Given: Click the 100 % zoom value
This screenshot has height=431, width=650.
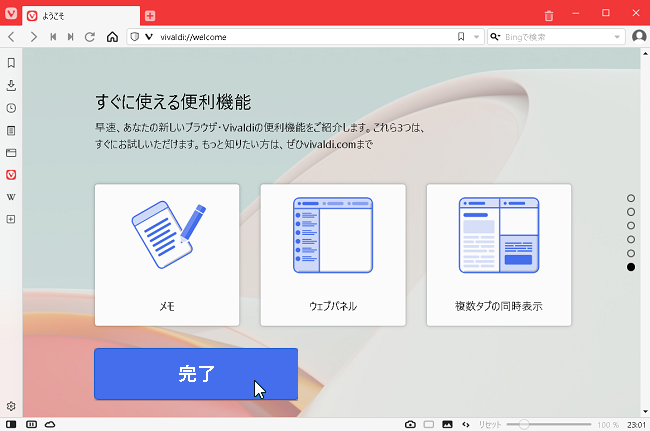Looking at the screenshot, I should [x=608, y=425].
